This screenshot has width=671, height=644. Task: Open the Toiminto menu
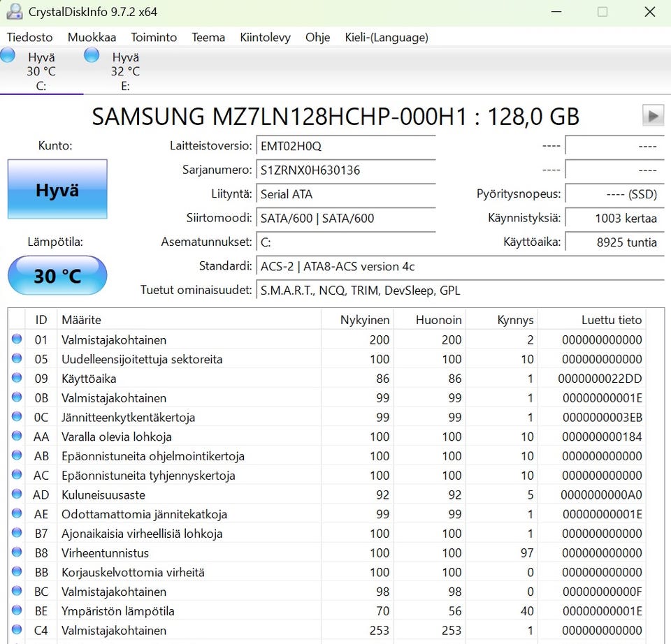pyautogui.click(x=154, y=37)
